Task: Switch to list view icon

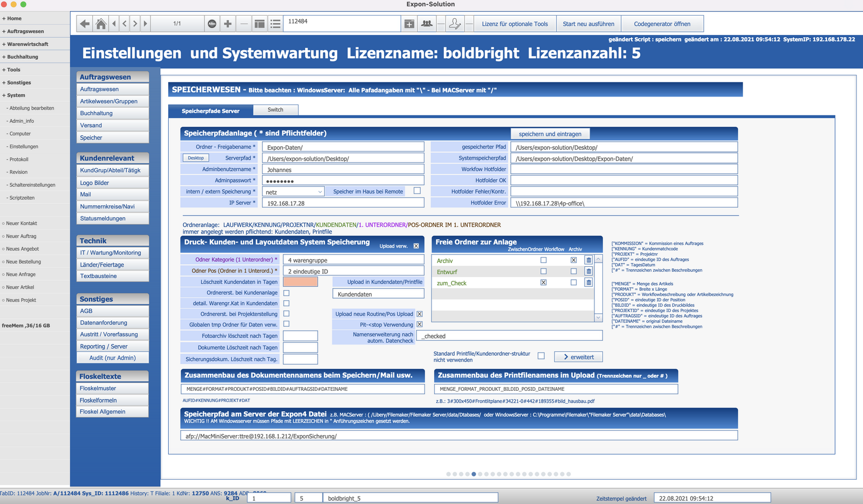Action: 276,24
